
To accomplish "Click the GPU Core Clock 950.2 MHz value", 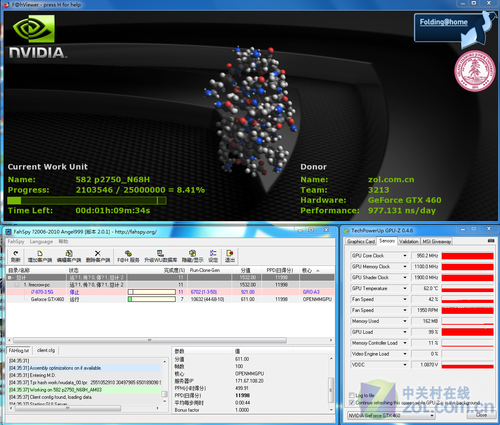I will pos(426,256).
